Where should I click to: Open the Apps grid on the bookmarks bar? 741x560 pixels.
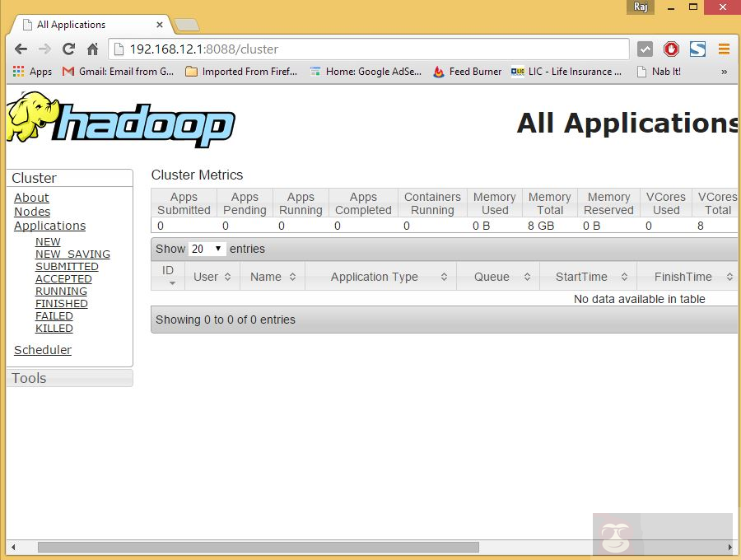pyautogui.click(x=16, y=72)
